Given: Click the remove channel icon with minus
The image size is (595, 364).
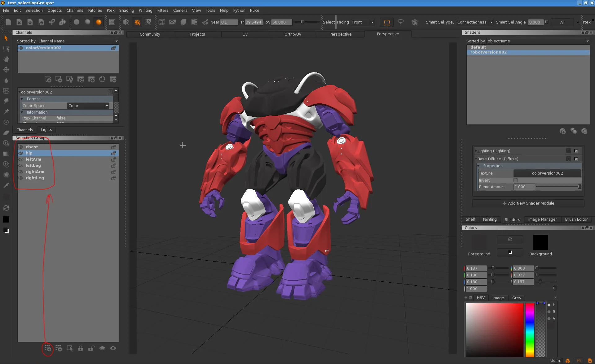Looking at the screenshot, I should pyautogui.click(x=113, y=80).
